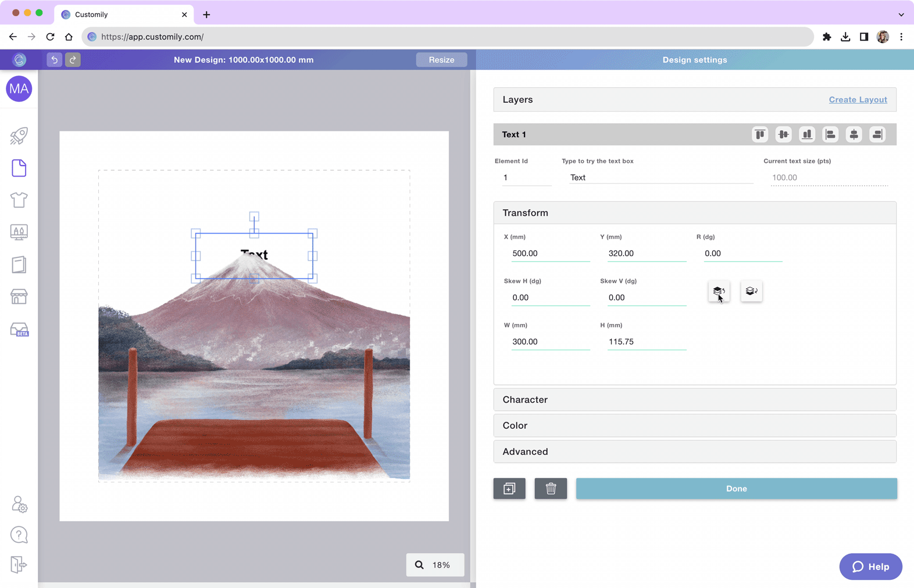Click the undo arrow button
Viewport: 914px width, 588px height.
coord(54,60)
